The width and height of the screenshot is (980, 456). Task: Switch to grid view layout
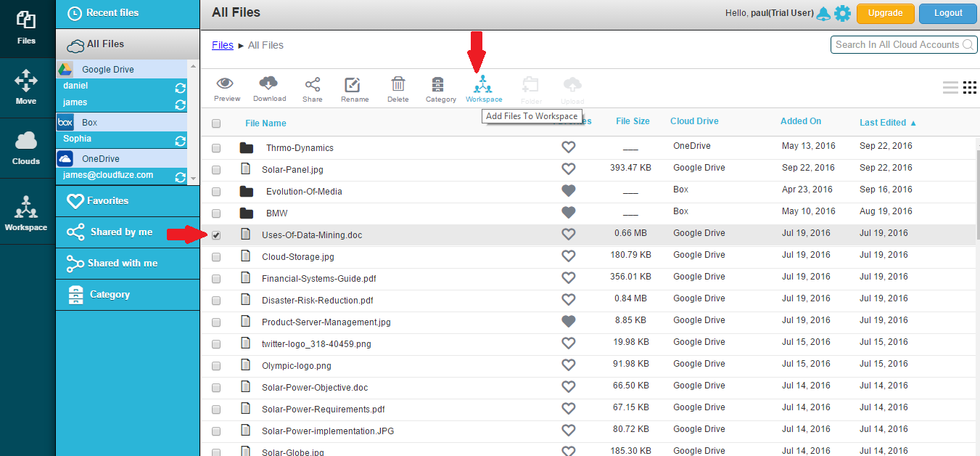[970, 88]
